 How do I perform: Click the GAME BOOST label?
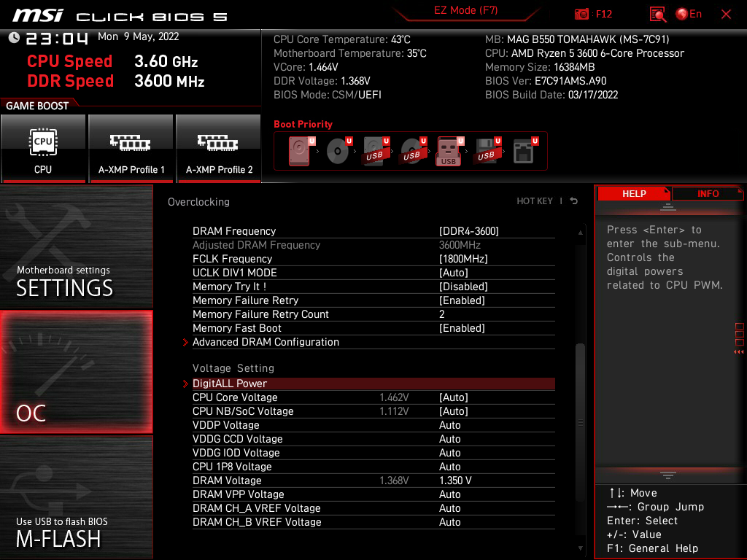(x=37, y=106)
